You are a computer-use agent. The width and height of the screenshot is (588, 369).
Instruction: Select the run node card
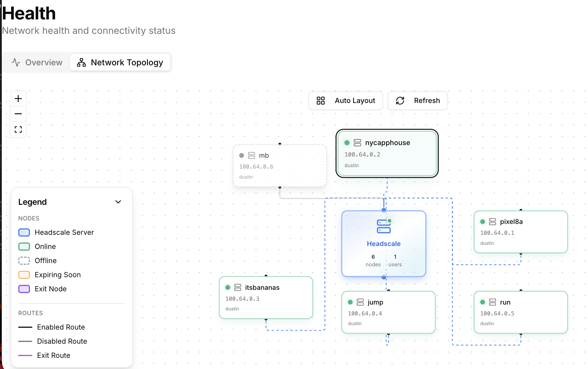click(521, 312)
